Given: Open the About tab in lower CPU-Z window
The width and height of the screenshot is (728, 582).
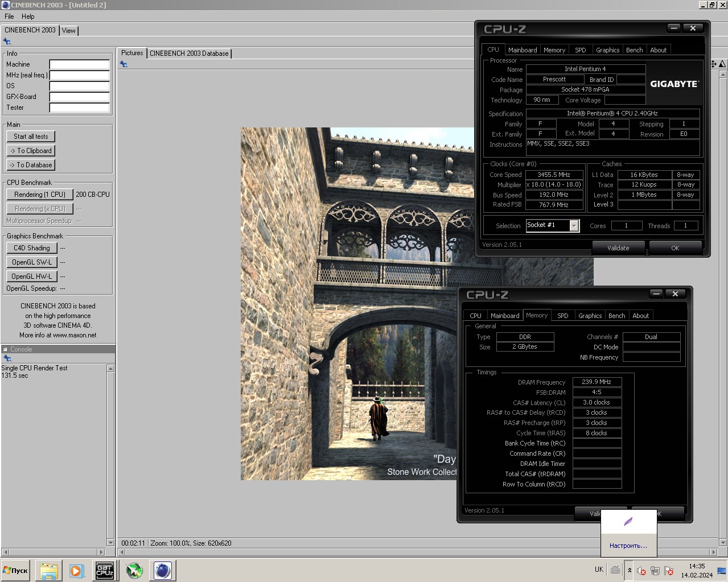Looking at the screenshot, I should pyautogui.click(x=640, y=316).
